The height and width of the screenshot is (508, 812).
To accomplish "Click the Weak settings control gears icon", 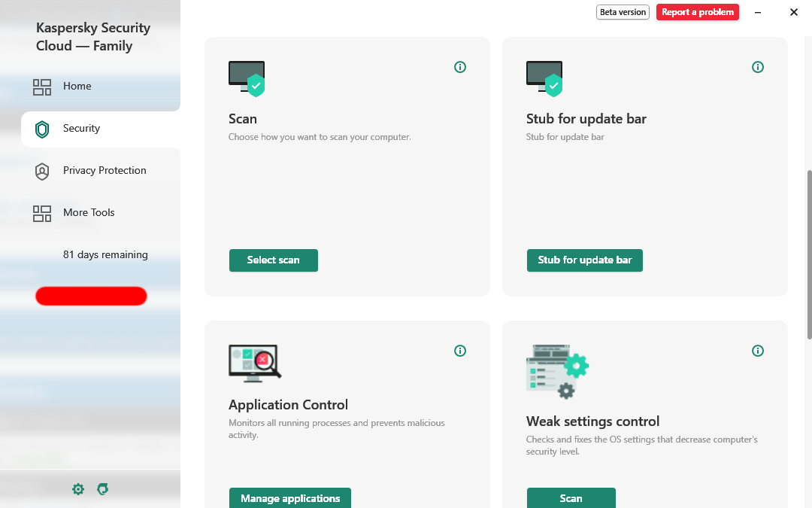I will point(558,372).
